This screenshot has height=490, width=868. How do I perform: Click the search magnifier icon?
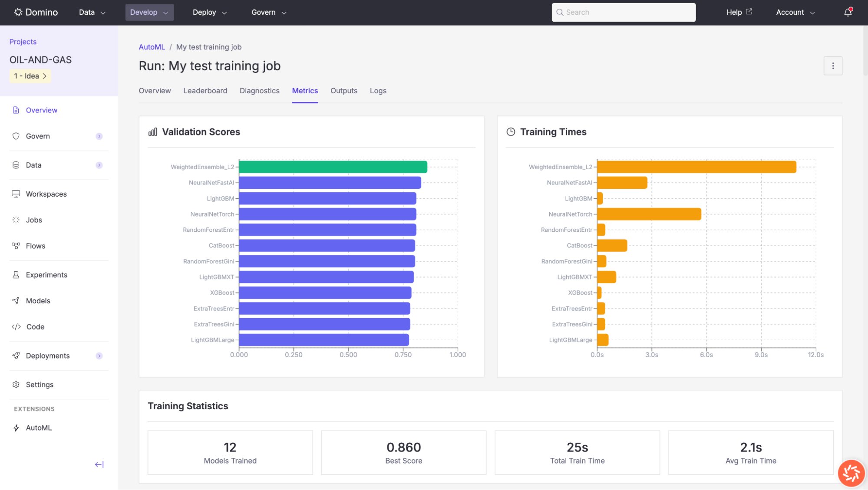[560, 12]
